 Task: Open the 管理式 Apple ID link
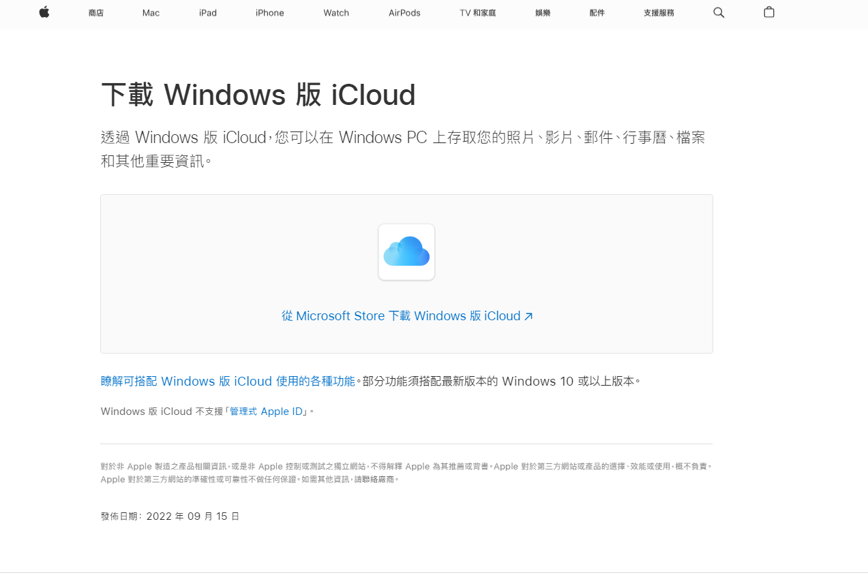point(266,412)
